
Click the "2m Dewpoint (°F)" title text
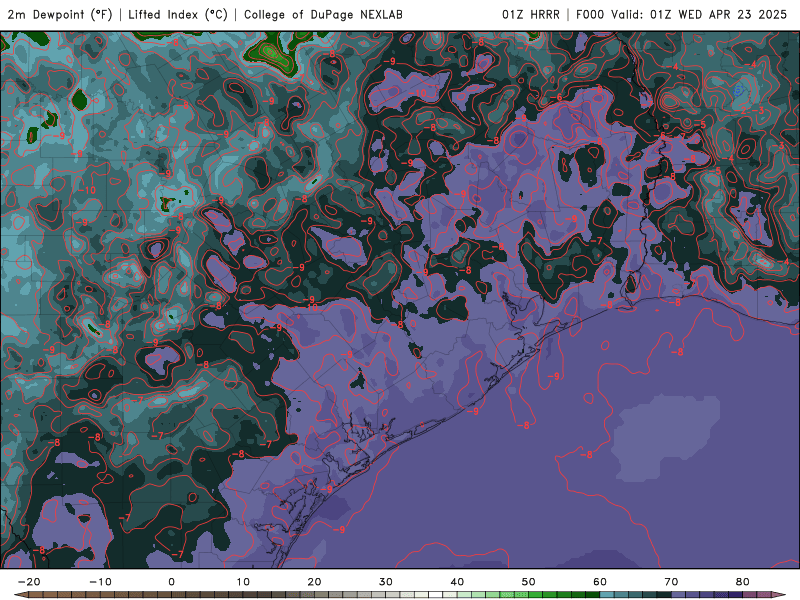point(60,15)
